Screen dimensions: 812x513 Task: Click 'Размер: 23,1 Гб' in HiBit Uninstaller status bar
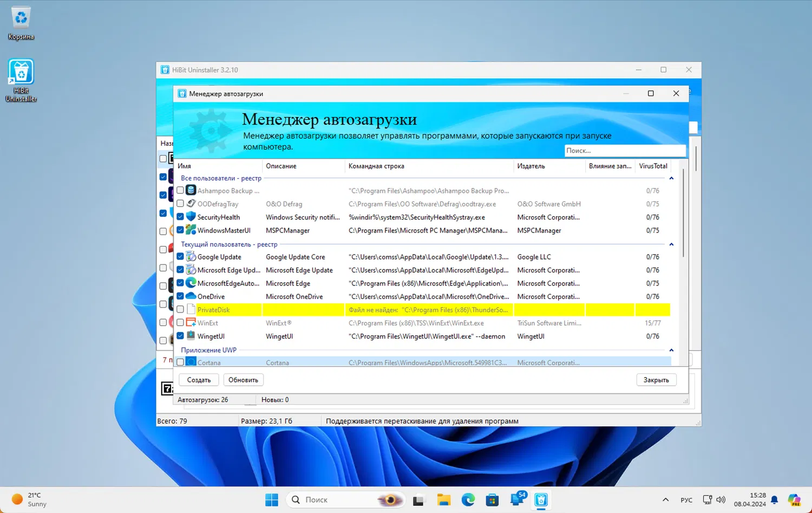[266, 421]
